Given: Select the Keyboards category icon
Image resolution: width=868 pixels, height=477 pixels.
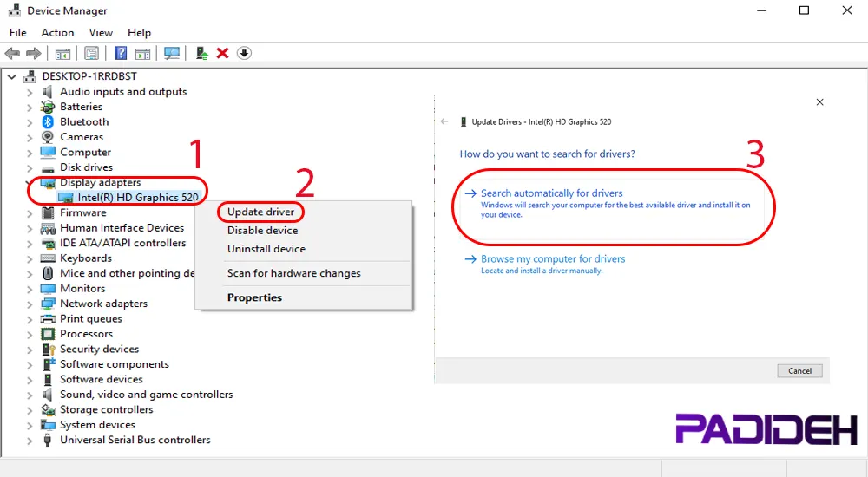Looking at the screenshot, I should (x=48, y=258).
